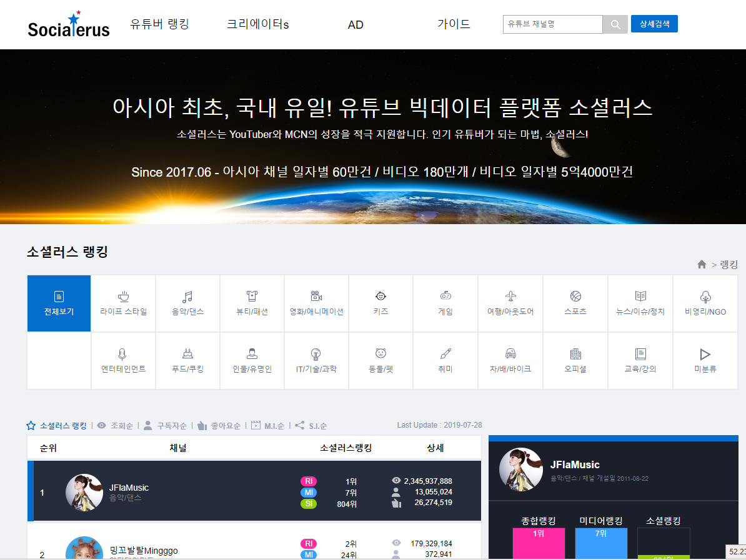Open the 차/배/바이크 car category
Viewport: 746px width, 560px height.
tap(510, 361)
